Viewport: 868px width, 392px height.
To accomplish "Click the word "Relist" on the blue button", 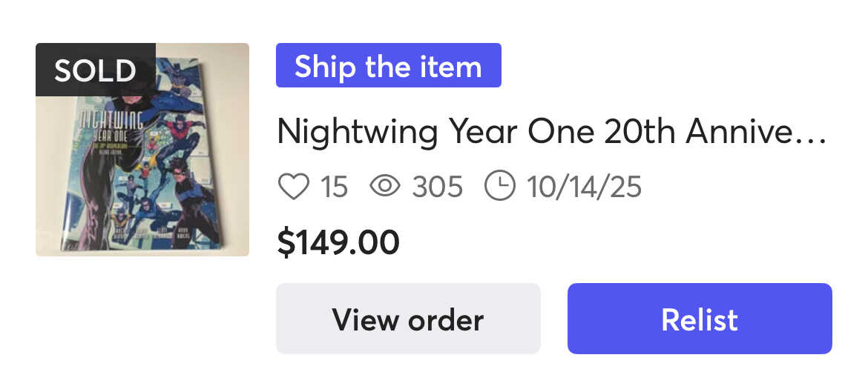I will pos(699,319).
